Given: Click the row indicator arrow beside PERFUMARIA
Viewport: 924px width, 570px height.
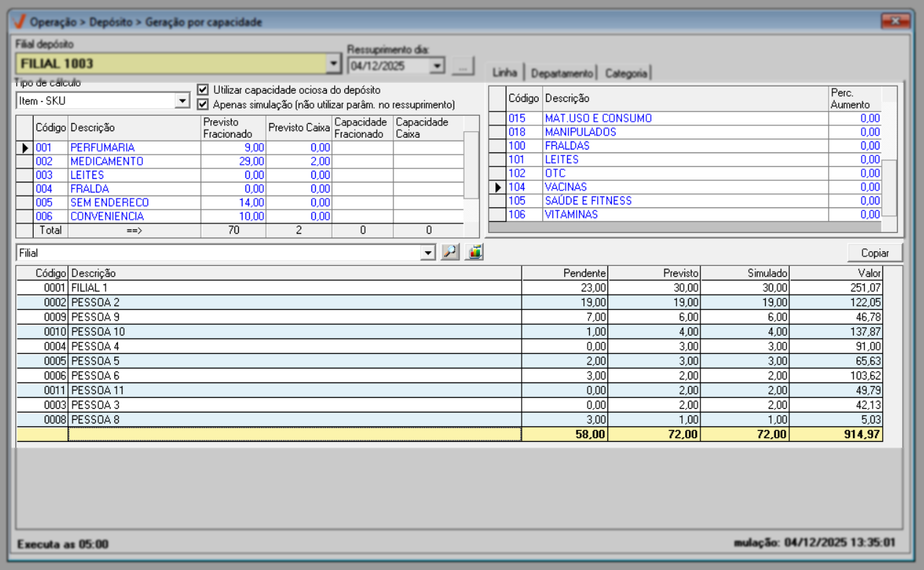Looking at the screenshot, I should pos(25,148).
